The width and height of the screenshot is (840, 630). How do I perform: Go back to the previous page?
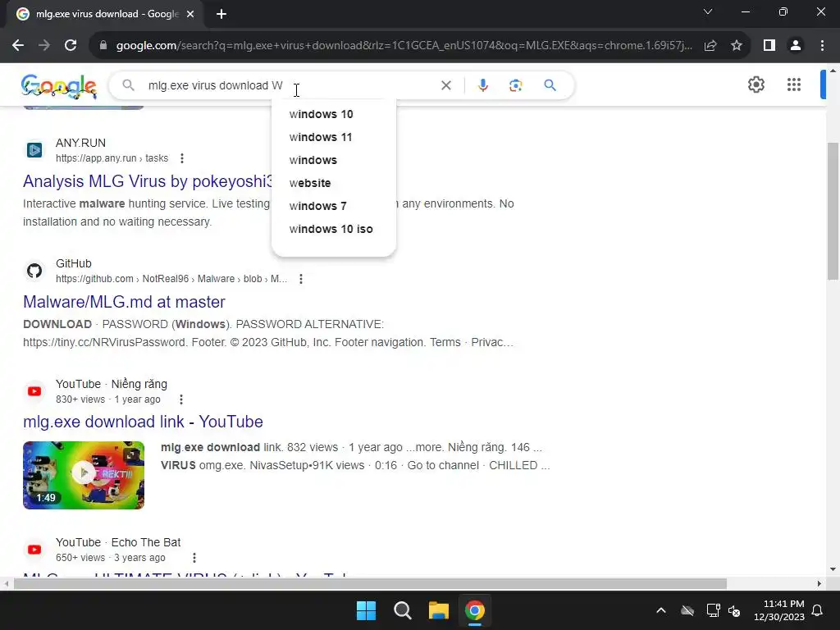pyautogui.click(x=18, y=46)
